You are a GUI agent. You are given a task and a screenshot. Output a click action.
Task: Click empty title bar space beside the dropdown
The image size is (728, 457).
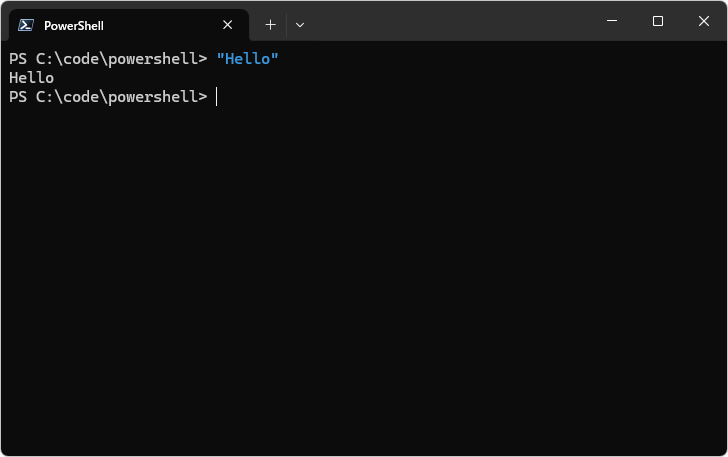(450, 22)
